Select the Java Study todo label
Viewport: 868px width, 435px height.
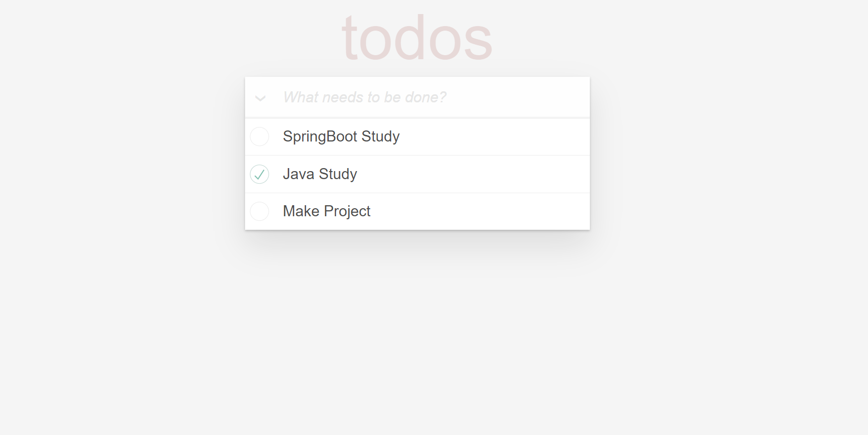tap(320, 174)
